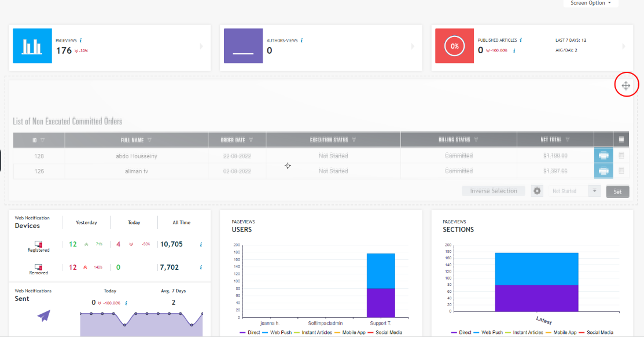644x338 pixels.
Task: Click the info icon beside Pageviews title
Action: tap(80, 41)
